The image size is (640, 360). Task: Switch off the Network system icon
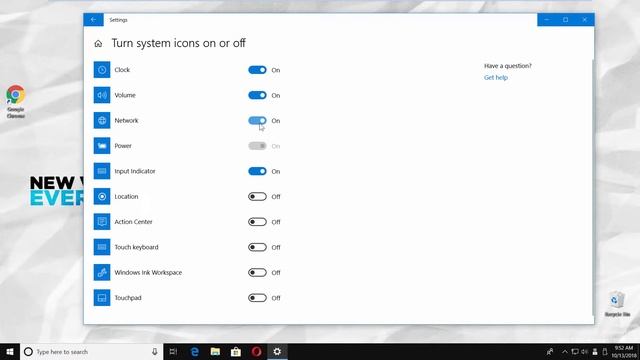[257, 120]
